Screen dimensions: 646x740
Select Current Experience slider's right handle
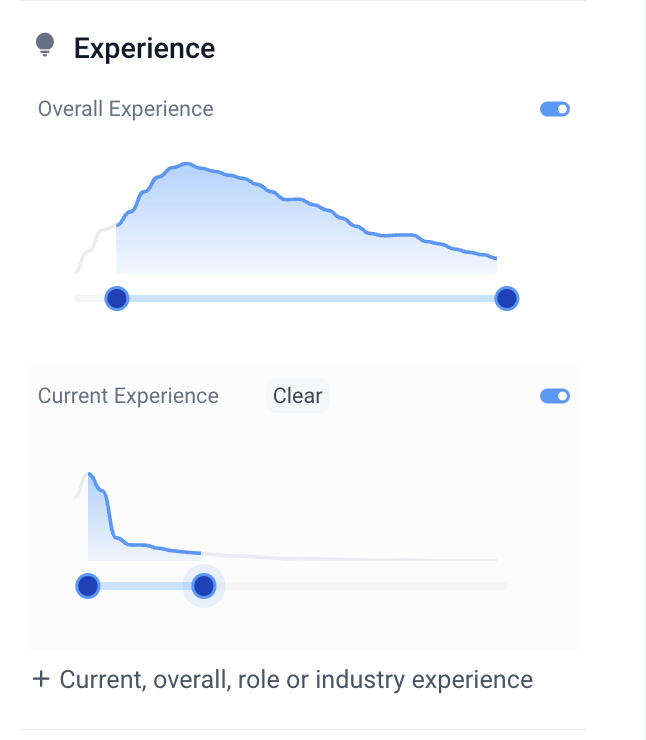click(204, 585)
